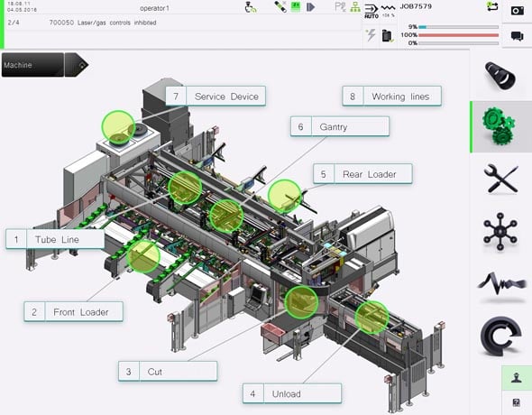Open the chat messages speech-bubble icon

[x=517, y=36]
